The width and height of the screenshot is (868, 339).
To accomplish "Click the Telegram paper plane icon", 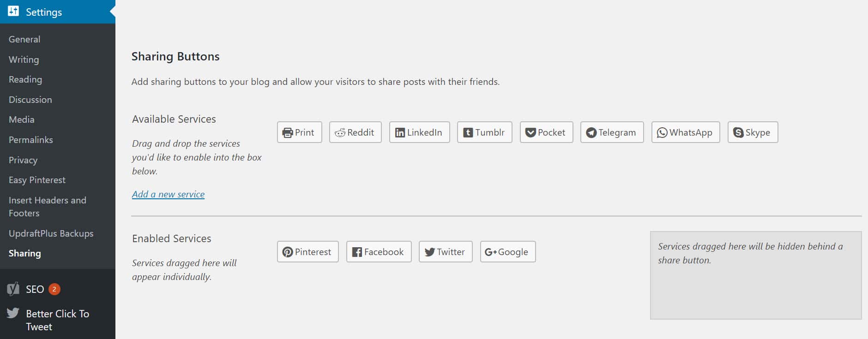I will click(x=591, y=133).
